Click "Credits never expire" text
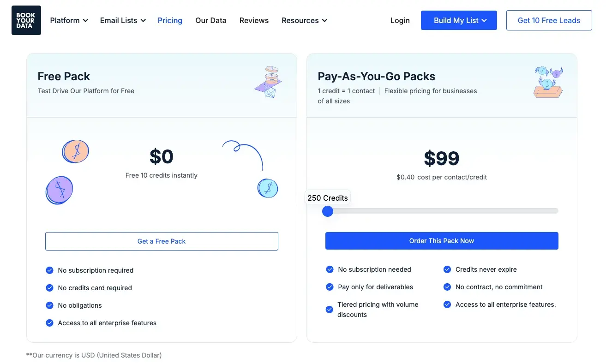The width and height of the screenshot is (606, 364). 486,269
